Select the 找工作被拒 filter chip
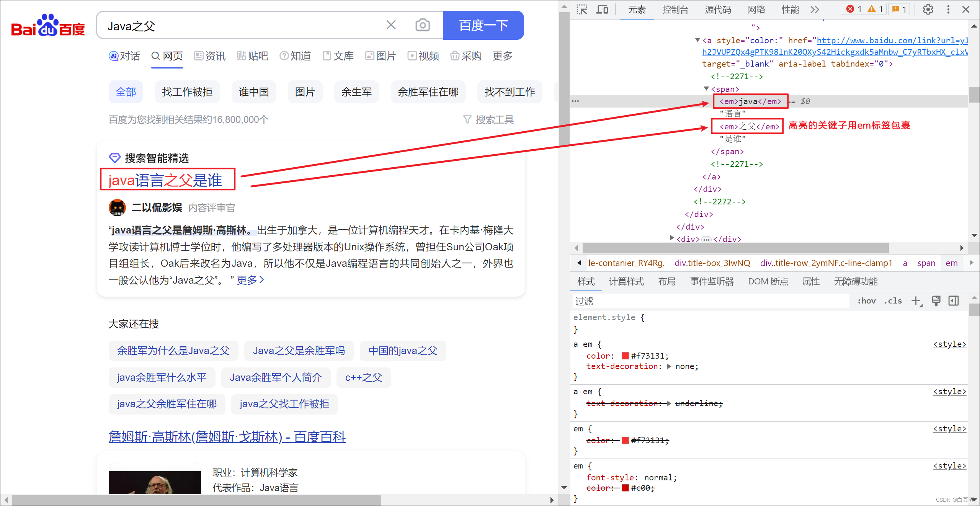This screenshot has width=980, height=506. point(187,92)
